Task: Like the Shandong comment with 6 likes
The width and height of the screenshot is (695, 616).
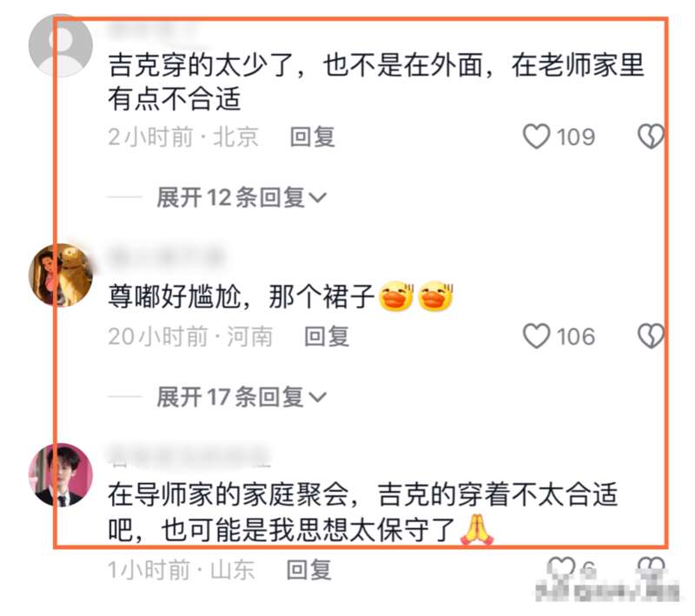Action: click(561, 567)
